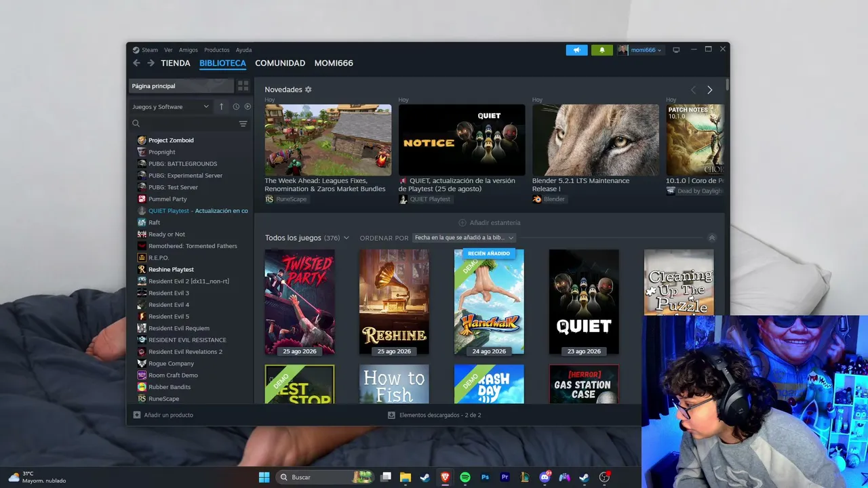Viewport: 868px width, 488px height.
Task: Select R.E.P.O. in the library list
Action: pyautogui.click(x=159, y=258)
